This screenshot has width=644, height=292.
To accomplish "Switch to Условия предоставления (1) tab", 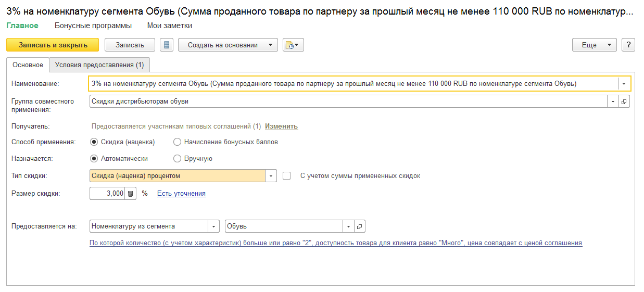I will tap(99, 65).
